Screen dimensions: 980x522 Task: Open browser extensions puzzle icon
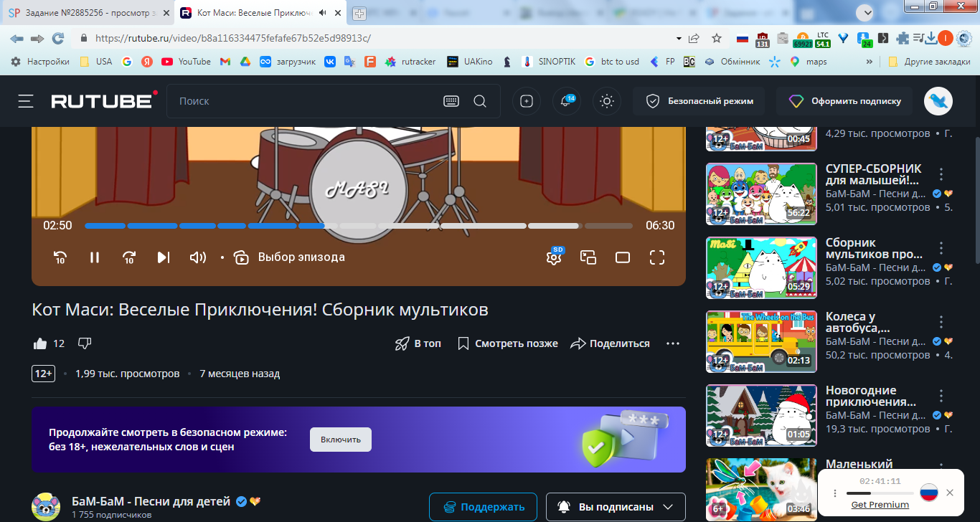click(903, 38)
